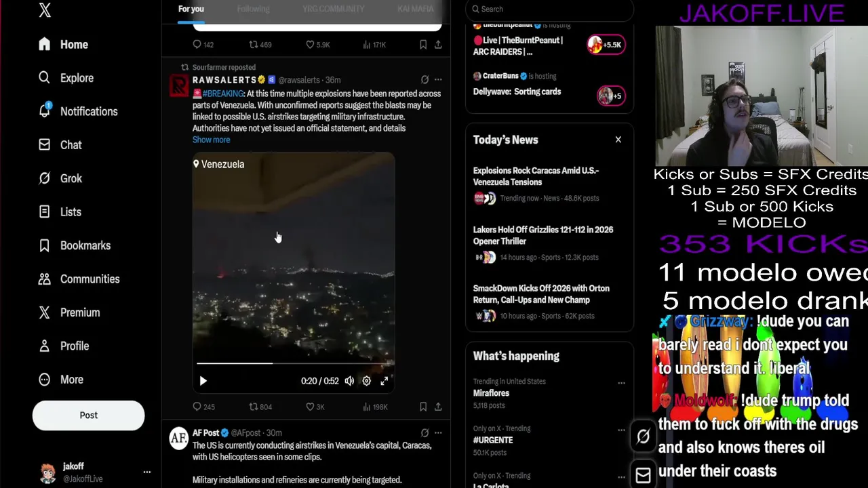
Task: Enter fullscreen on the video
Action: (x=384, y=381)
